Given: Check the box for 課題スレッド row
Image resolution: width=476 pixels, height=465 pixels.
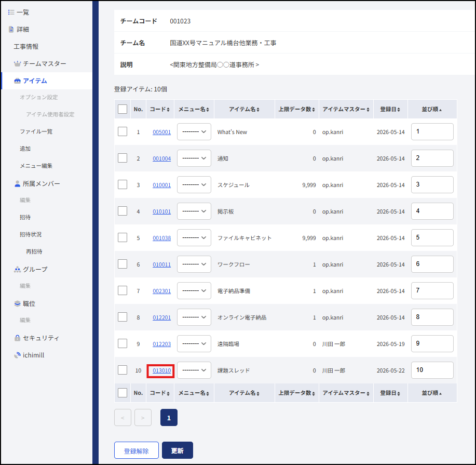Looking at the screenshot, I should (x=123, y=370).
